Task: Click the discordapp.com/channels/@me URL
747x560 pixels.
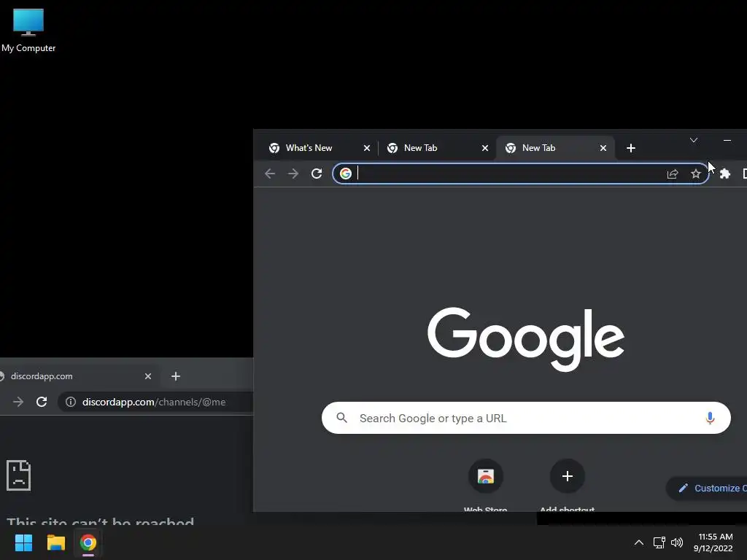Action: [154, 402]
